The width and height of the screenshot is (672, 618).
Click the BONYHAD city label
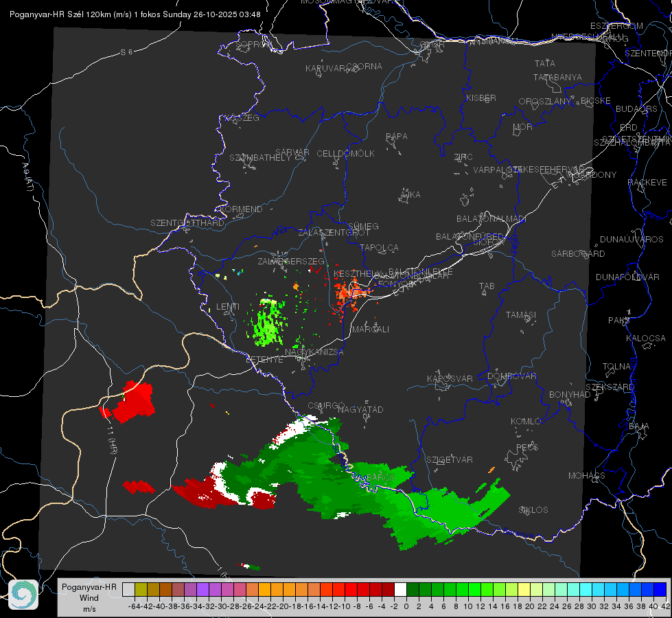click(x=570, y=395)
